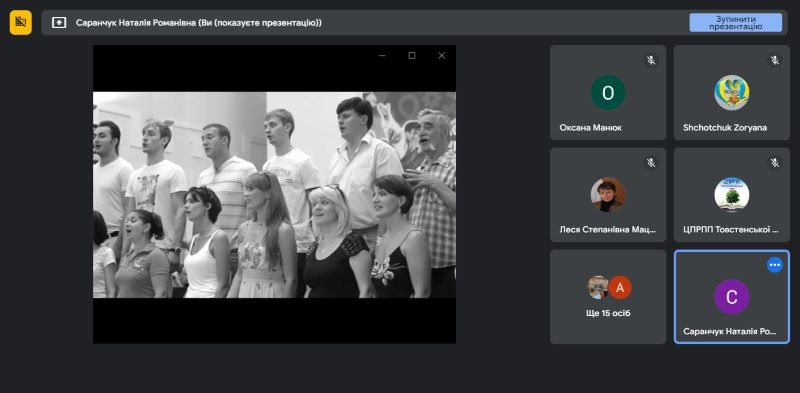The width and height of the screenshot is (800, 393).
Task: Click the yellow camera-off icon at top left
Action: 20,22
